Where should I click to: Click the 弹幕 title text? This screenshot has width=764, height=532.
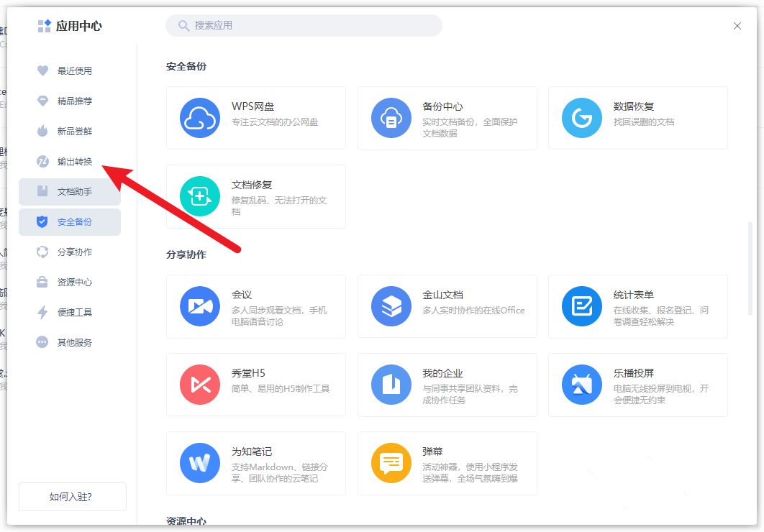432,451
